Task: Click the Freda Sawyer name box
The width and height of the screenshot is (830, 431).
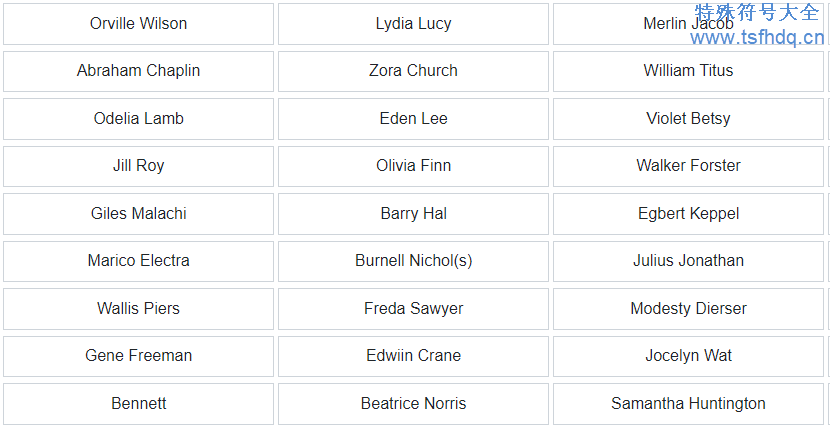Action: click(x=413, y=309)
